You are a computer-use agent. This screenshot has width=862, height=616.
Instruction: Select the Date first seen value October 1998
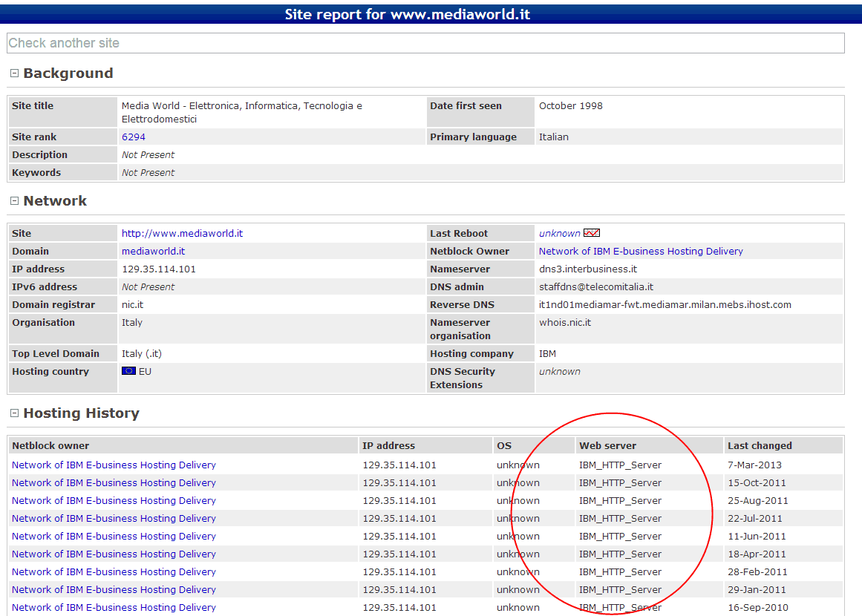coord(571,105)
